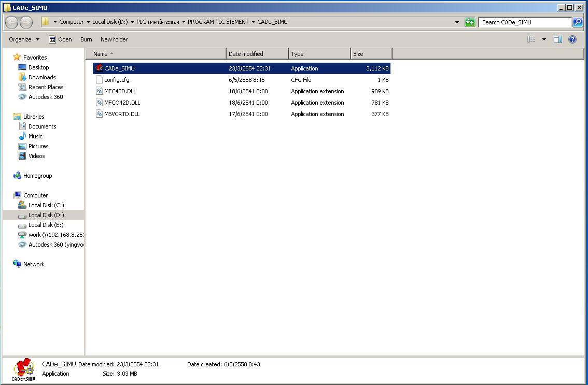Click the 909 KB size cell
Viewport: 588px width, 385px height.
point(380,91)
